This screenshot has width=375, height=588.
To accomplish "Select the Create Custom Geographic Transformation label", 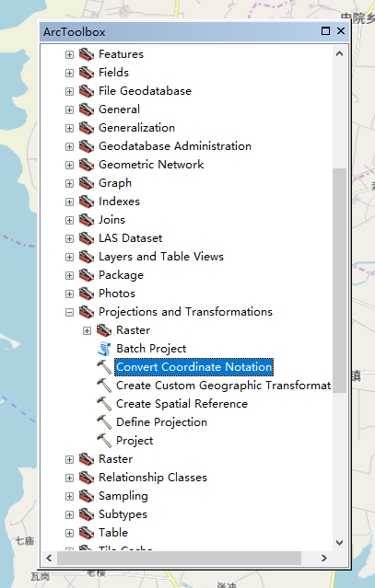I will point(224,386).
